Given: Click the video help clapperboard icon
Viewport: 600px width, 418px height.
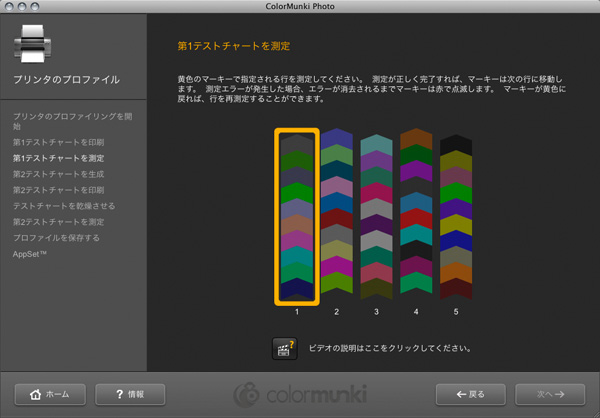Looking at the screenshot, I should [284, 349].
